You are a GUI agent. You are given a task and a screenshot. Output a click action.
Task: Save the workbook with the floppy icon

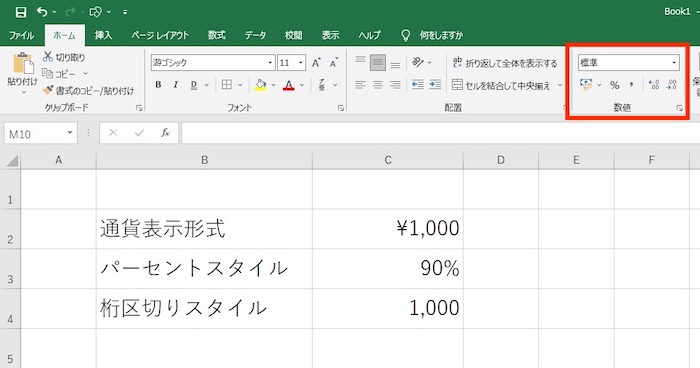(x=21, y=12)
